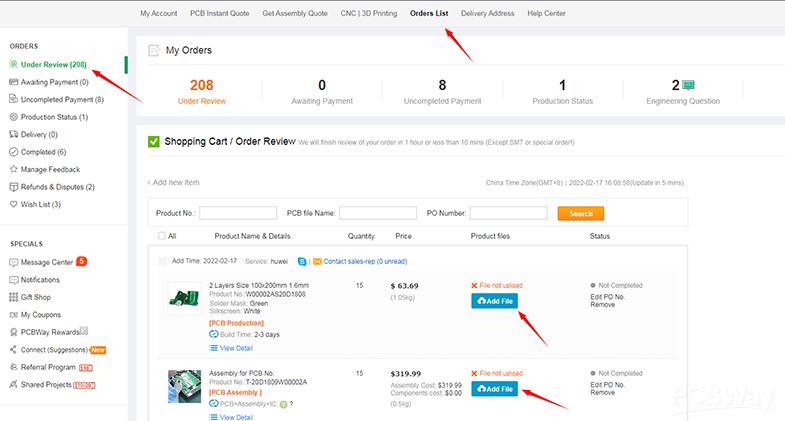Viewport: 785px width, 421px height.
Task: Click the PCB file Name input field
Action: tap(377, 213)
